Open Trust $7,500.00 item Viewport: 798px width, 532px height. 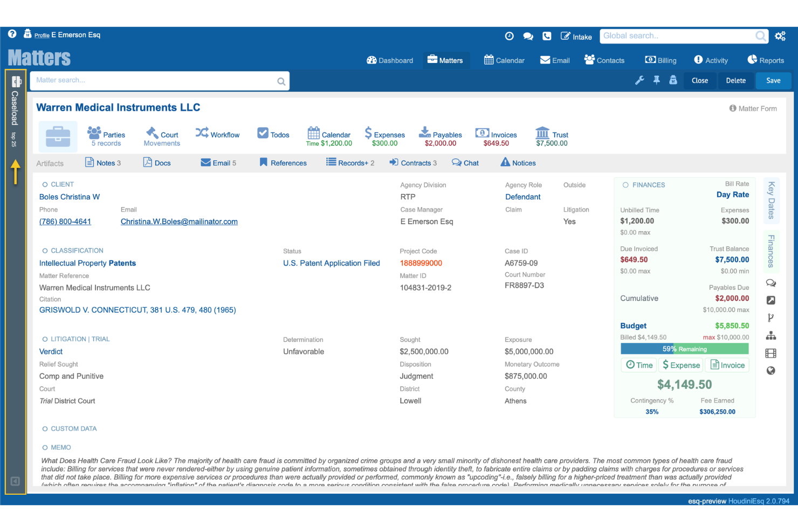552,137
